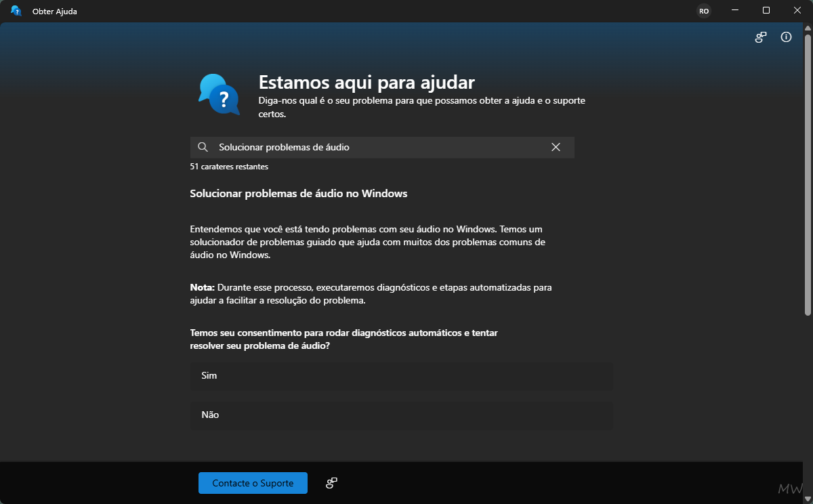The image size is (813, 504).
Task: Click the 'Nota:' paragraph text
Action: tap(371, 294)
